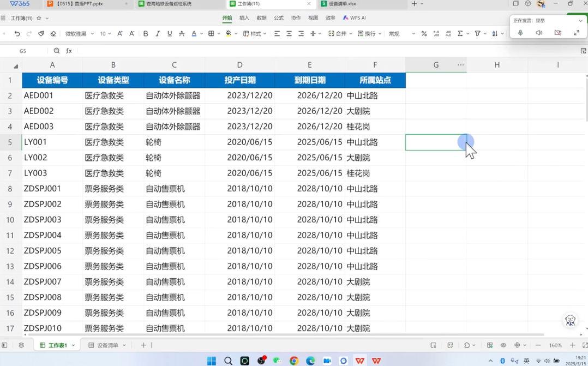Click the font color A swatch
This screenshot has width=588, height=366.
tap(194, 34)
